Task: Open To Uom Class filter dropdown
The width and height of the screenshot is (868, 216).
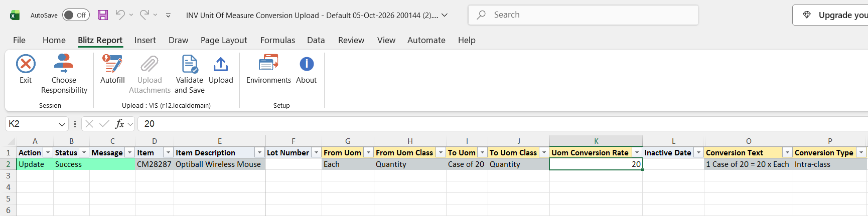Action: point(544,152)
